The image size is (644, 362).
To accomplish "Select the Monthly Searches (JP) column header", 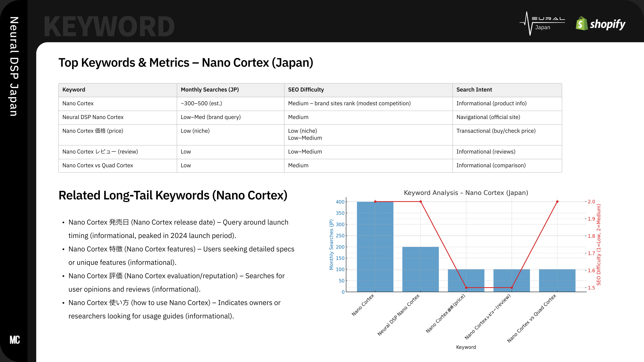I will (210, 90).
